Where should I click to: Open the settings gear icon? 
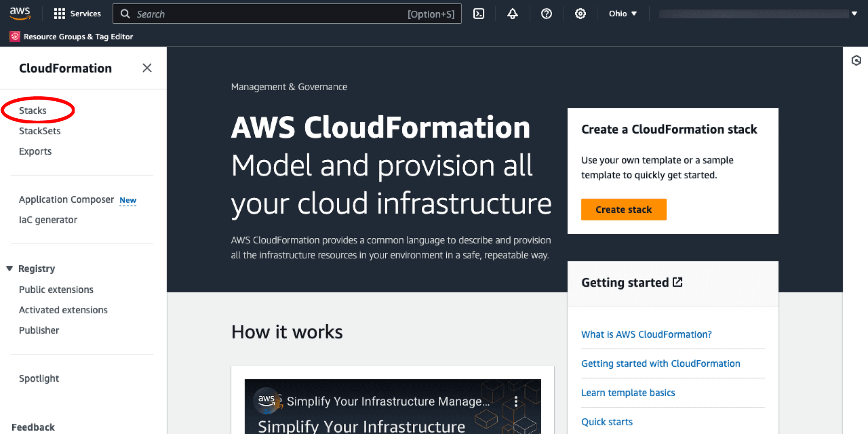pos(580,14)
